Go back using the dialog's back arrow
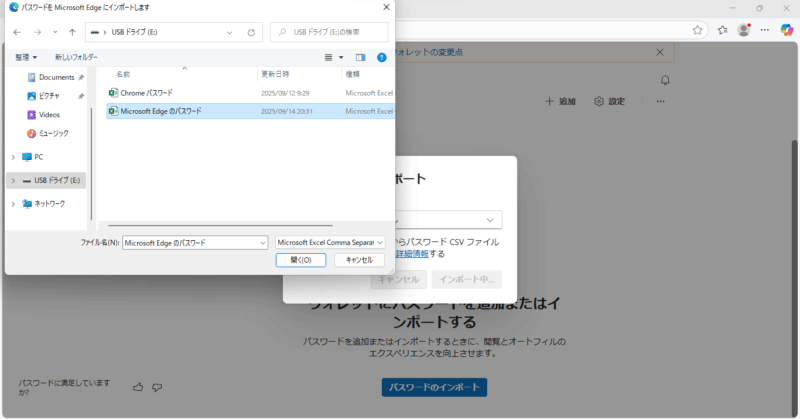This screenshot has height=419, width=800. (17, 32)
